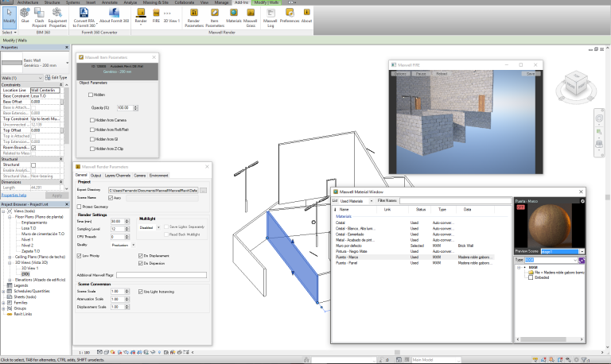611x364 pixels.
Task: Open Maxwell Preferences
Action: [x=289, y=16]
